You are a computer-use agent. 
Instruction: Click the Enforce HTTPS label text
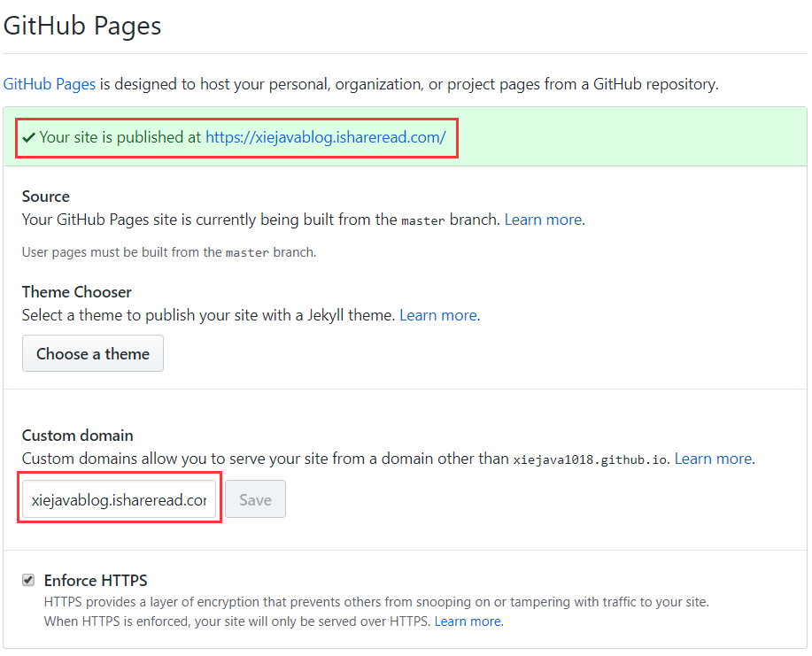(x=96, y=581)
